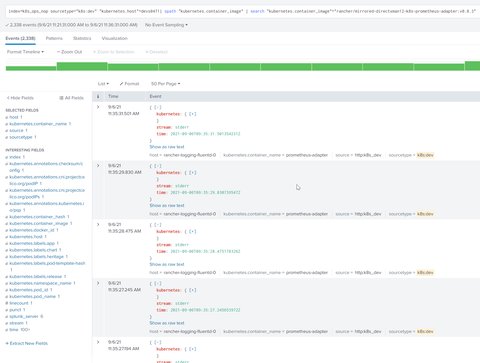Switch to the Statistics tab
Image resolution: width=480 pixels, height=363 pixels.
[82, 38]
